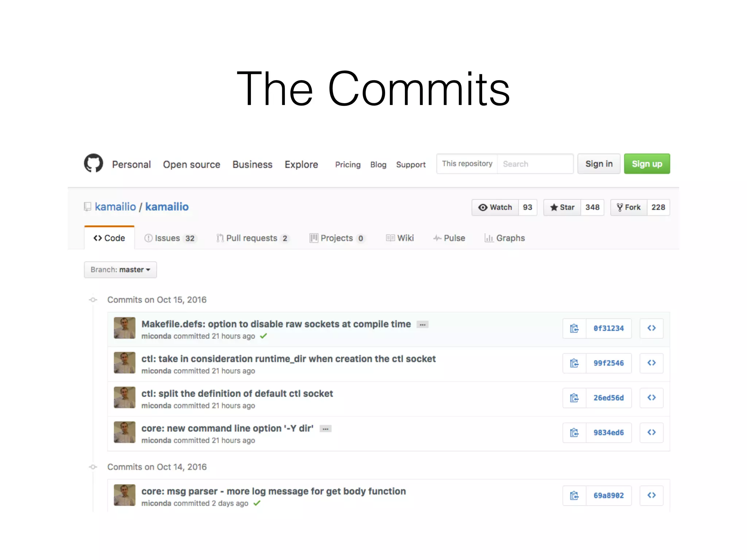The width and height of the screenshot is (747, 560).
Task: Click miconda avatar on runtime_dir commit
Action: (x=124, y=362)
